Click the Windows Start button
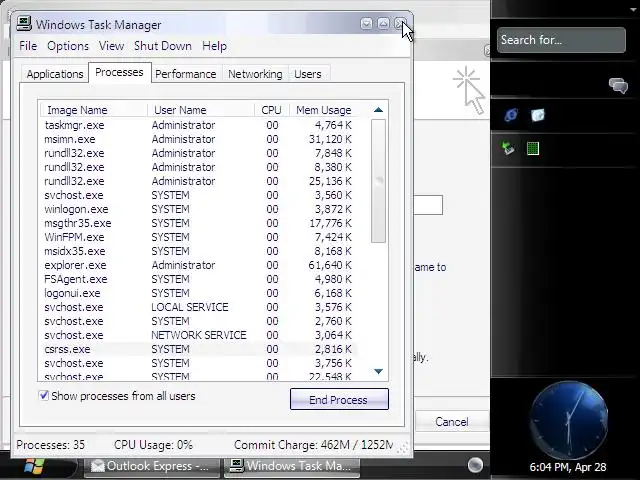640x480 pixels. point(34,466)
